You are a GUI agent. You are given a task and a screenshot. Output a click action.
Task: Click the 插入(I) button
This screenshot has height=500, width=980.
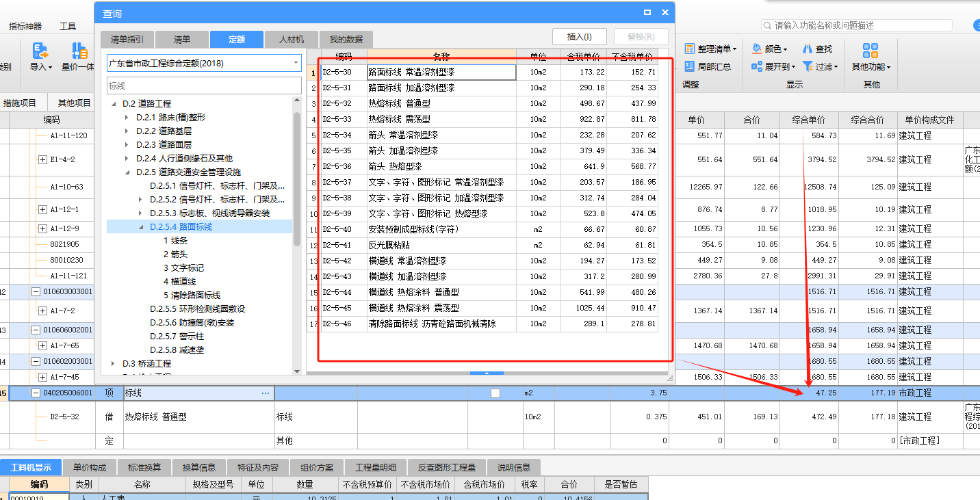580,36
